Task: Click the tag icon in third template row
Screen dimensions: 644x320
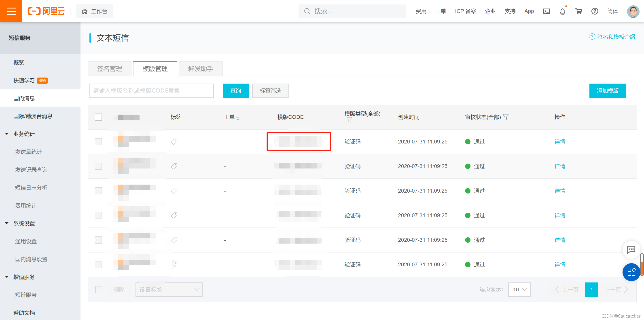Action: pyautogui.click(x=174, y=191)
